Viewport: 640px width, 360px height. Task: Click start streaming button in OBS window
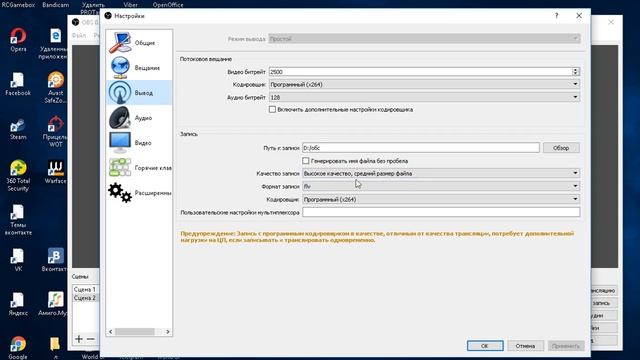[604, 291]
